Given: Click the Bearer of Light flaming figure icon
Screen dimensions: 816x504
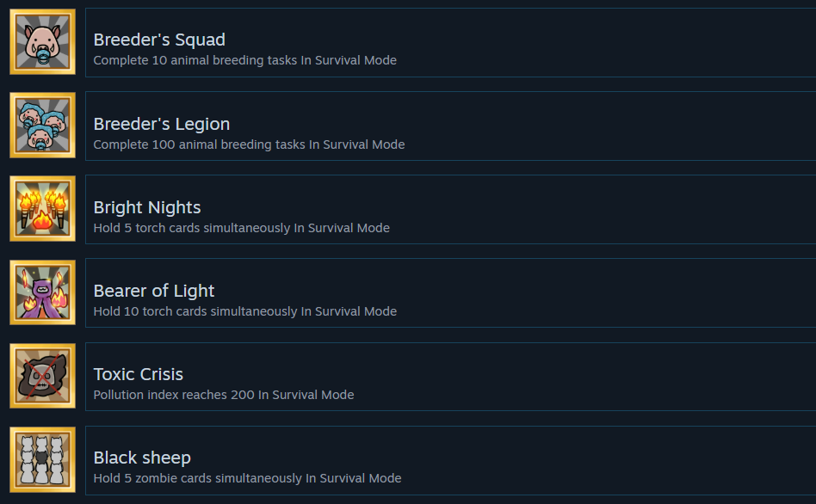Looking at the screenshot, I should 42,292.
